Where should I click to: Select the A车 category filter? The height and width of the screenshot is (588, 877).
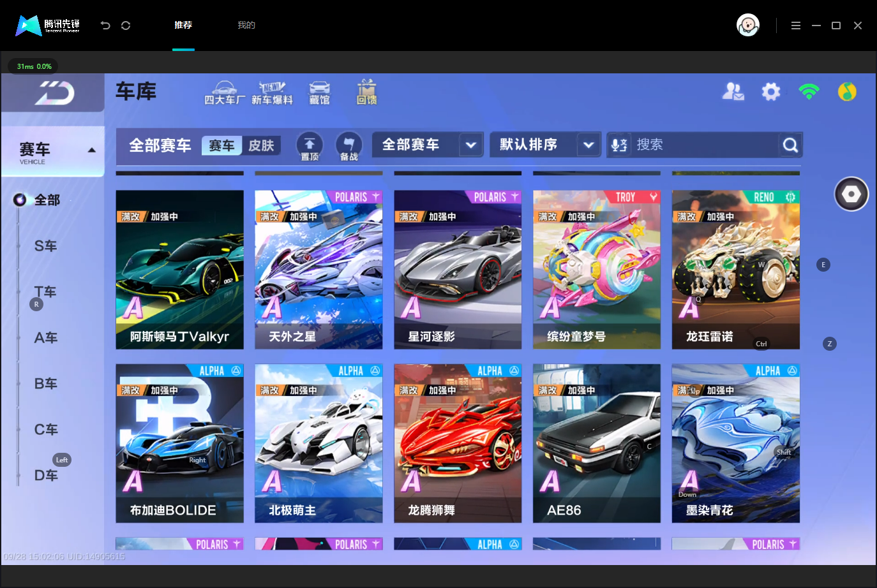[x=45, y=337]
